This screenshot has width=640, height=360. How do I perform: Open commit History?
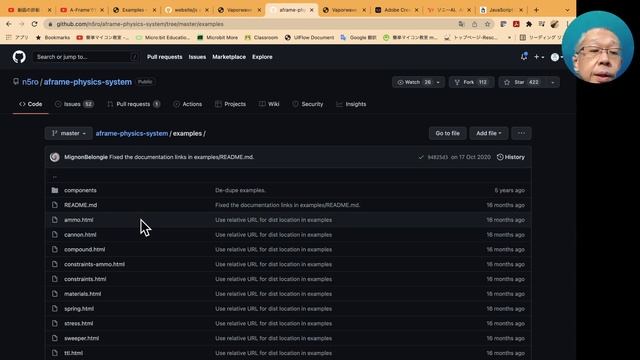click(x=511, y=157)
